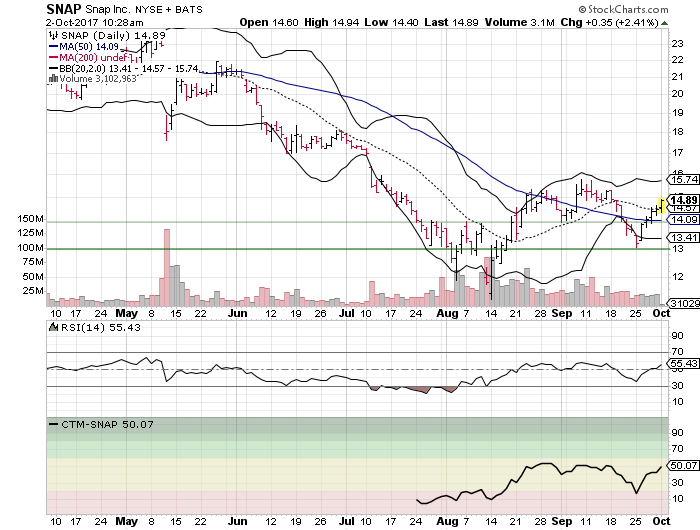
Task: Click the 14.09 moving average price tag
Action: 683,220
